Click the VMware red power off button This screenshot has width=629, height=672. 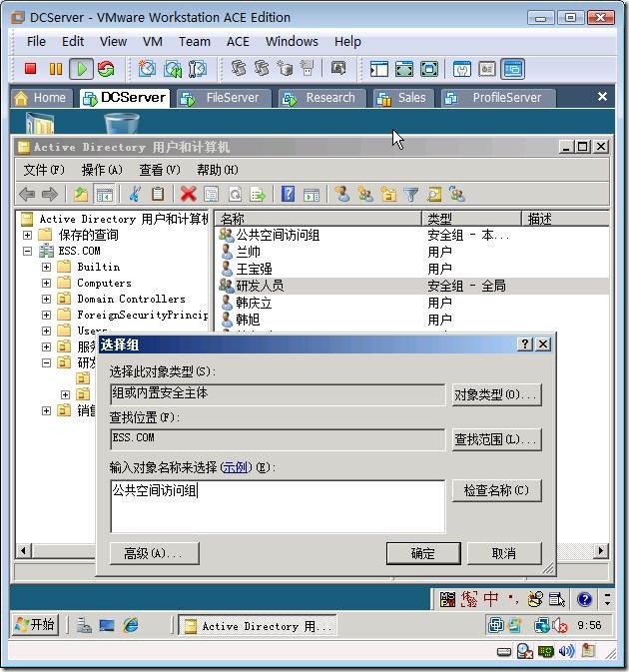coord(30,69)
